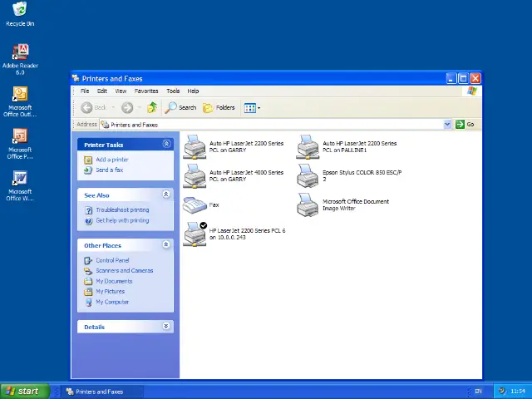Open the Troubleshoot printing link
The width and height of the screenshot is (532, 399).
(122, 210)
